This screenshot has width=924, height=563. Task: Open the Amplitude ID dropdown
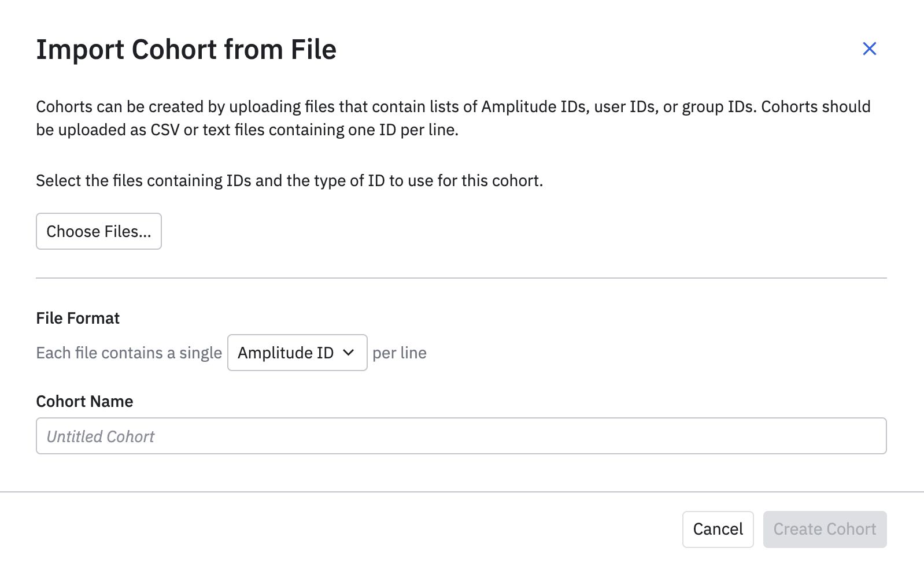(x=297, y=353)
